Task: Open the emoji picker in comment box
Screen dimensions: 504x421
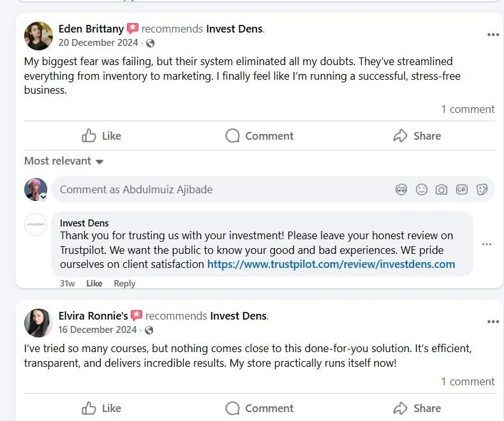Action: 422,189
